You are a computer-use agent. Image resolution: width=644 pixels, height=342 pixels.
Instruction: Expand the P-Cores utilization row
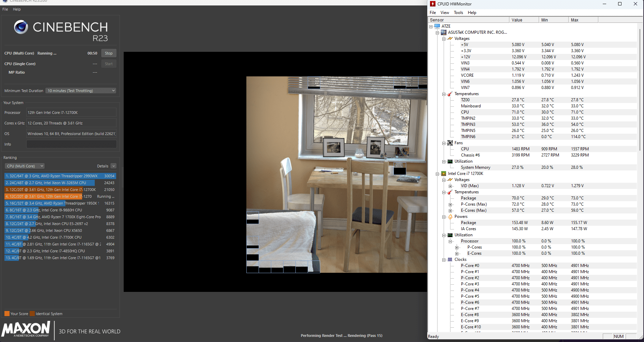tap(457, 247)
